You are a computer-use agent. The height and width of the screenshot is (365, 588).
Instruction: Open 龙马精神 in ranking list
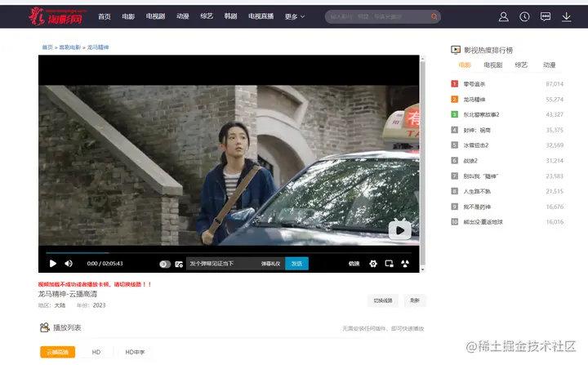(x=474, y=100)
